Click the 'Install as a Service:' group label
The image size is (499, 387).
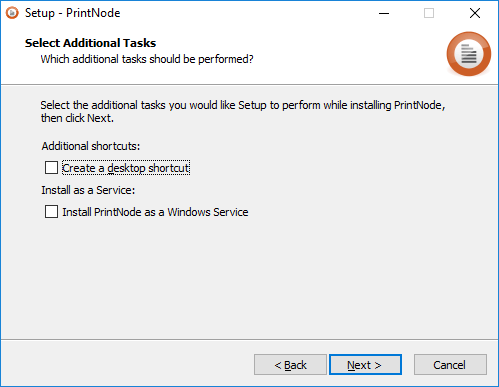point(88,190)
